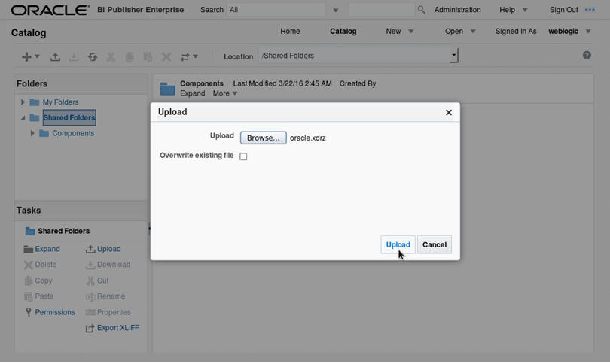Open the Location path dropdown
This screenshot has height=364, width=610.
pos(453,56)
